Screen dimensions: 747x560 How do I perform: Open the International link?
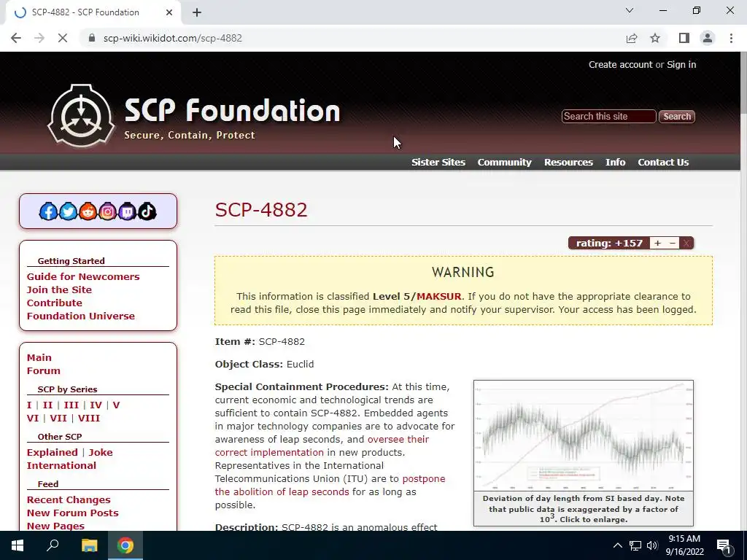click(x=61, y=466)
